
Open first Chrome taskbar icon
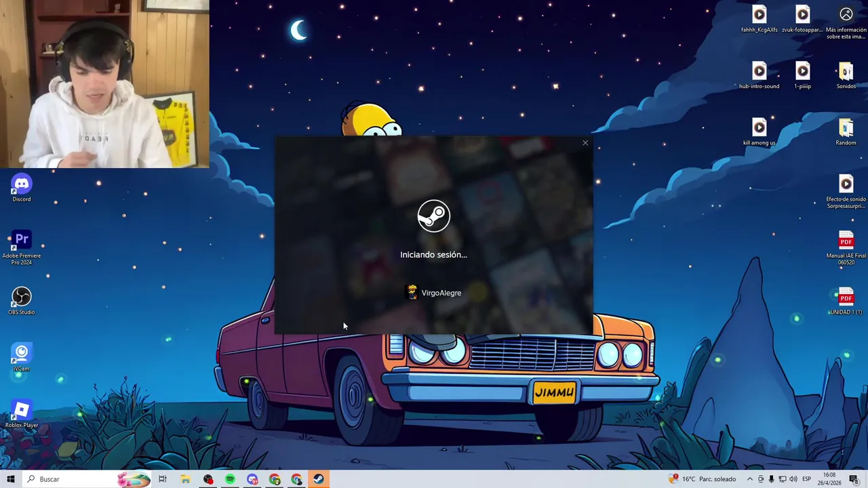coord(275,479)
